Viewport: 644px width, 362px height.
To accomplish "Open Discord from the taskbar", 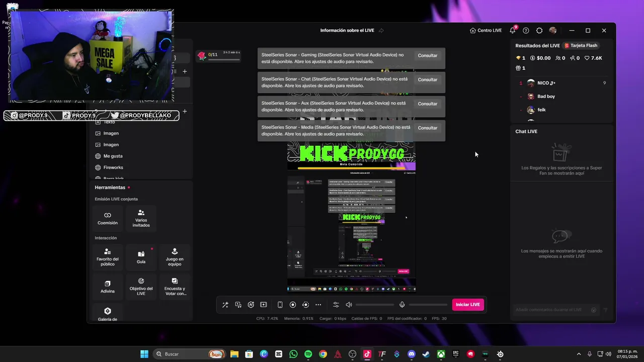I will pyautogui.click(x=412, y=354).
